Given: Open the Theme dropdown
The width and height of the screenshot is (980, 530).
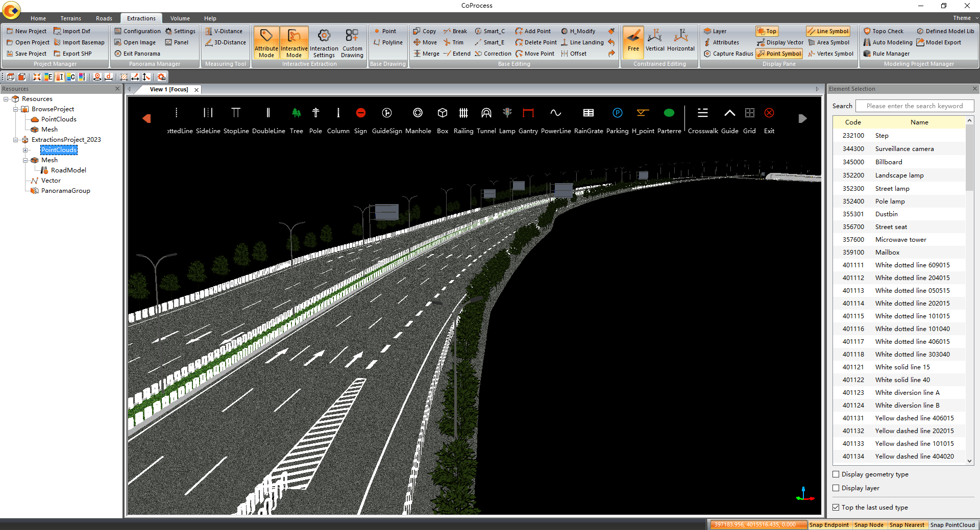Looking at the screenshot, I should coord(963,18).
